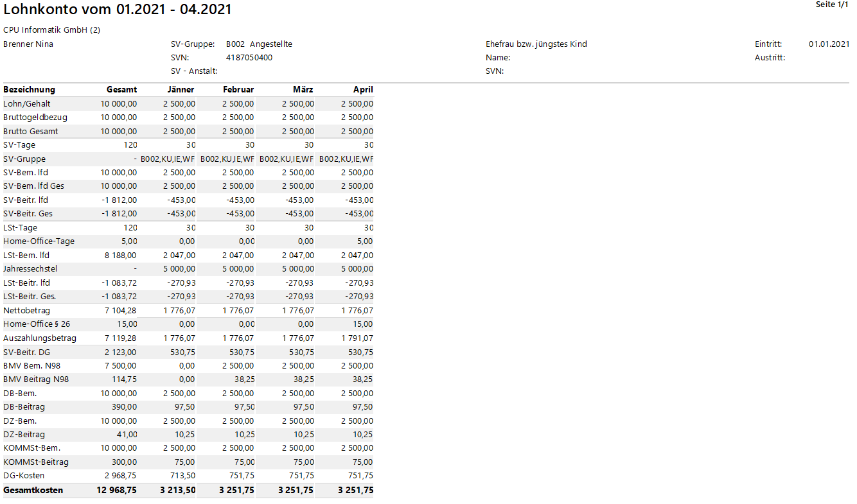Click the Lohnkonto vom 01.2021 - 04.2021 title
This screenshot has width=857, height=504.
(x=118, y=10)
